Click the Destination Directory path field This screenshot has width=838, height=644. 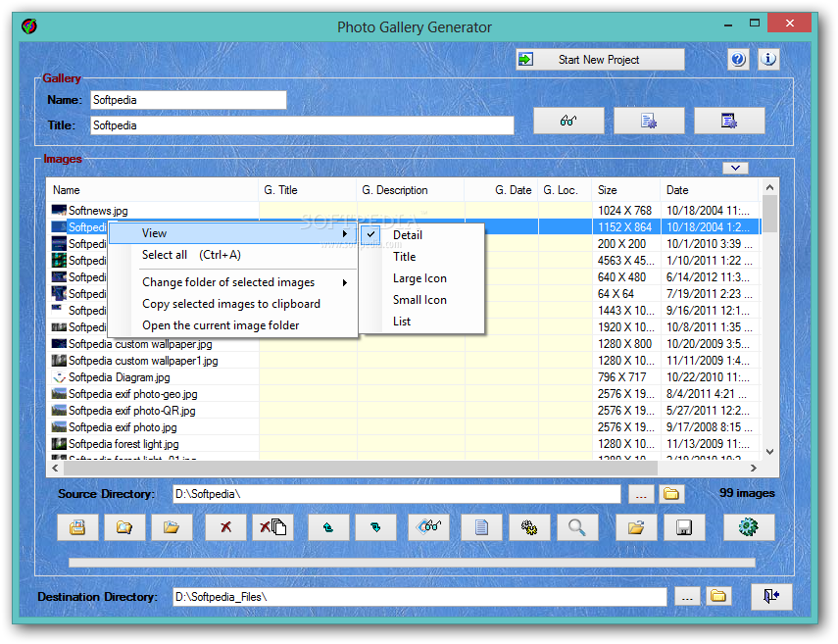point(419,596)
